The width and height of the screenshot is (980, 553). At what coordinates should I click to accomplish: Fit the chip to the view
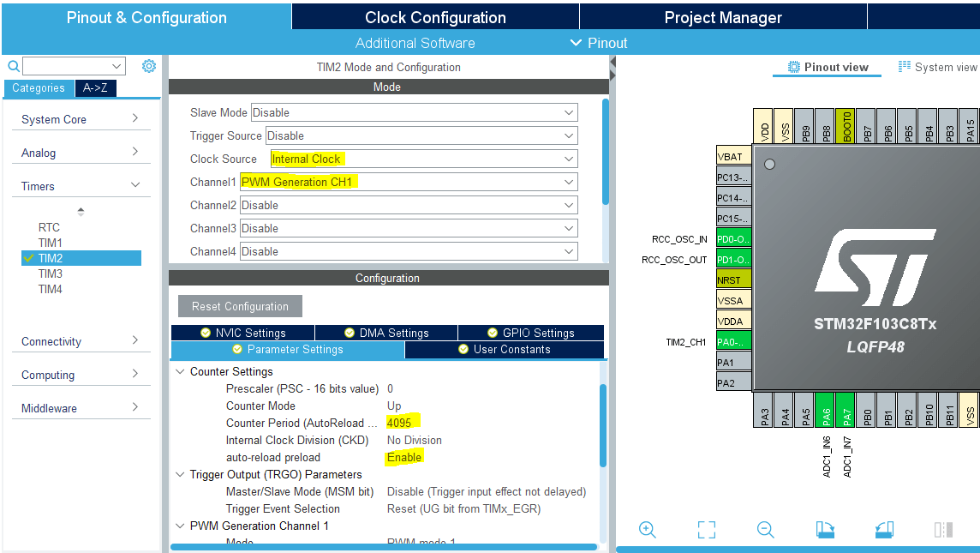(x=706, y=530)
